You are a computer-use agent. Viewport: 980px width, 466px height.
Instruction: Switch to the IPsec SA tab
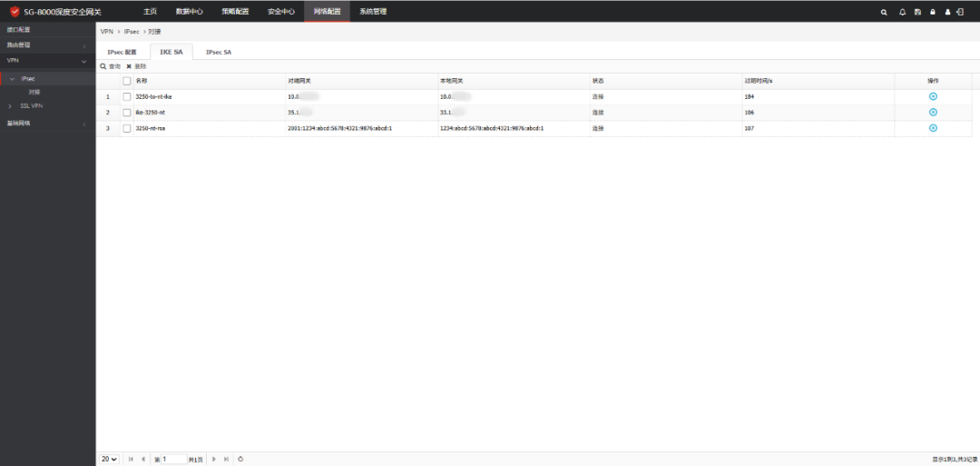point(219,53)
